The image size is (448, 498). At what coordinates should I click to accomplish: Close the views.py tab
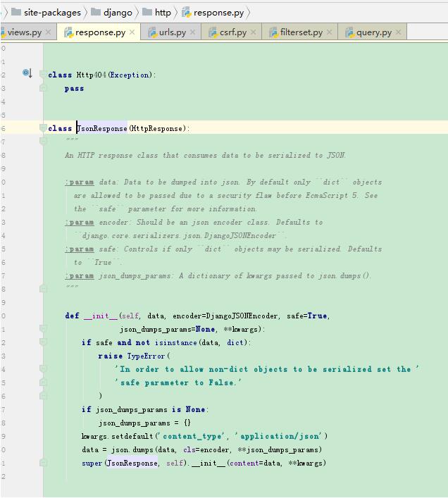49,32
